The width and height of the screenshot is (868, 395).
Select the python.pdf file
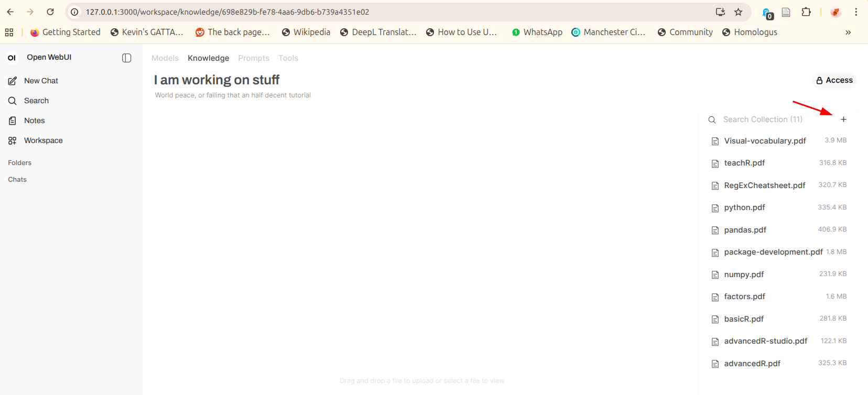pos(744,207)
